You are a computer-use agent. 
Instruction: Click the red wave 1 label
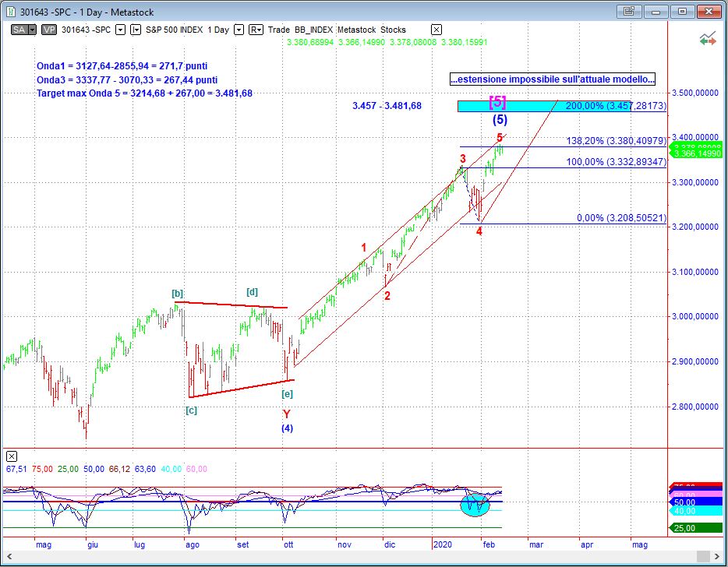[364, 248]
